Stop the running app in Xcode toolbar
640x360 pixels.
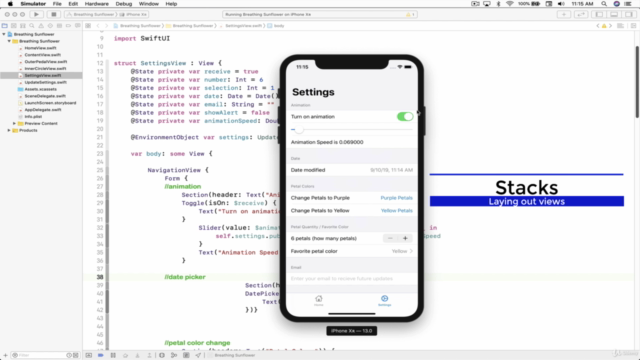tap(53, 14)
